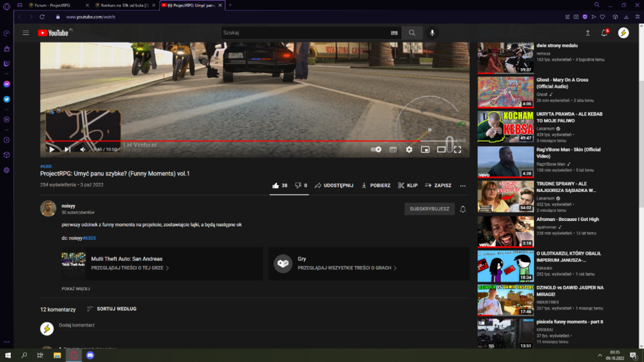This screenshot has height=362, width=644.
Task: Click the upload video icon
Action: (588, 33)
